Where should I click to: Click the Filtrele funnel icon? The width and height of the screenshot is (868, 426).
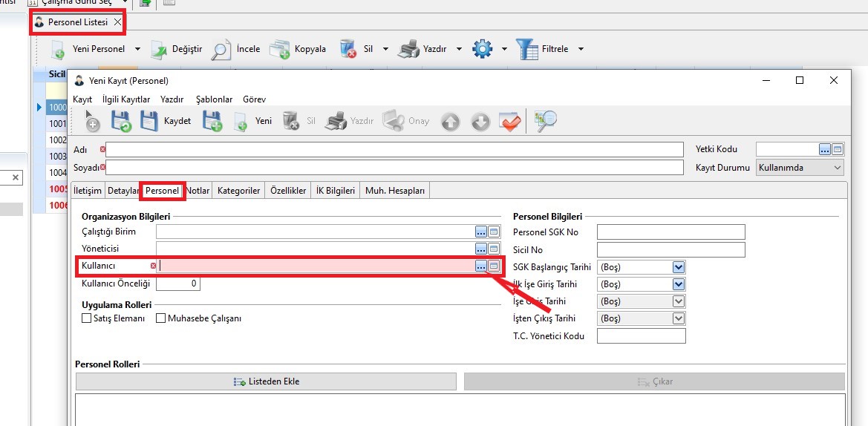527,49
